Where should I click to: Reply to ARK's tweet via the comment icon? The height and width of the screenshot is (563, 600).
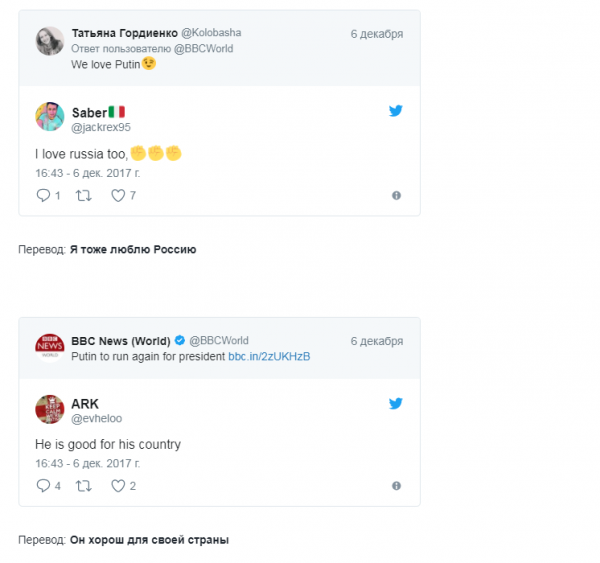pos(42,486)
